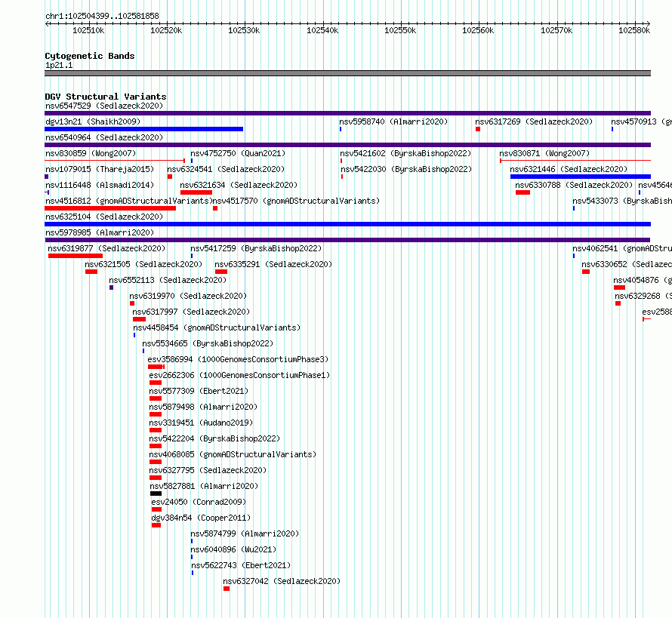Open nsv830871 (Wong2007) variant label
The width and height of the screenshot is (672, 618).
pyautogui.click(x=544, y=153)
